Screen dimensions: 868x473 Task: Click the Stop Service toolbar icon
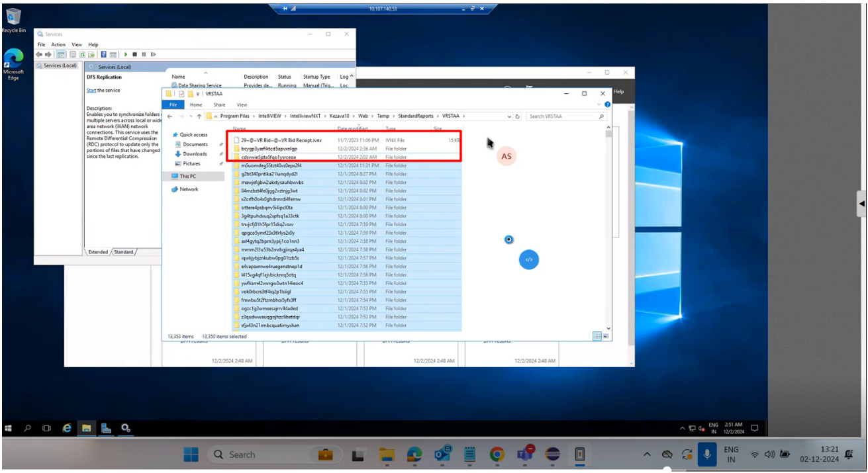(134, 54)
